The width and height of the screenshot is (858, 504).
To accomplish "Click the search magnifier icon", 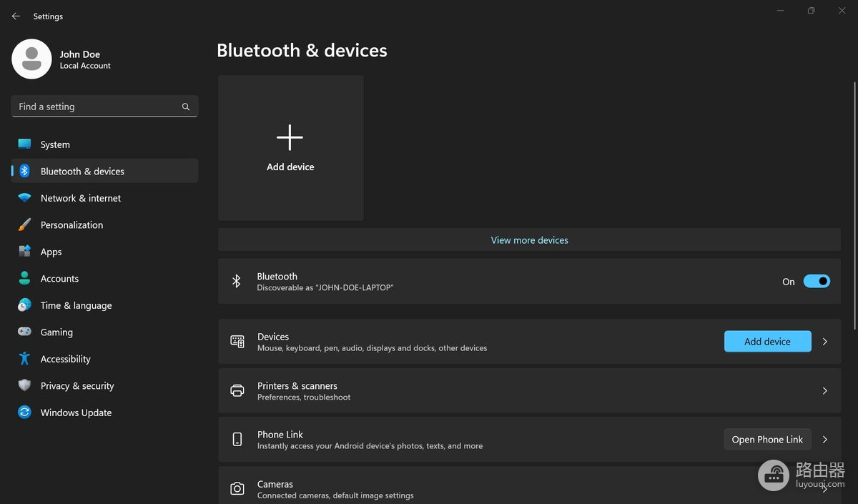I will pyautogui.click(x=186, y=107).
